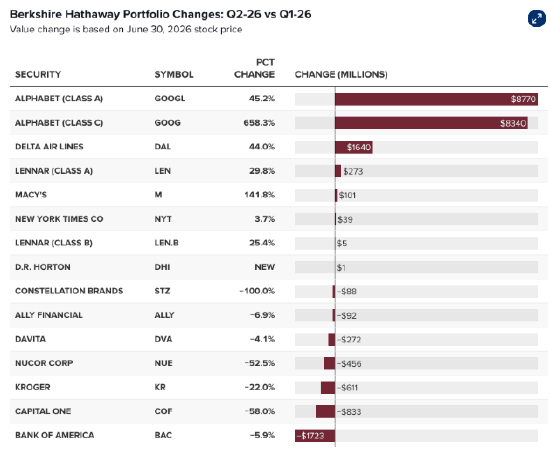Click the LEN.B ticker symbol
550x455 pixels.
[x=167, y=243]
